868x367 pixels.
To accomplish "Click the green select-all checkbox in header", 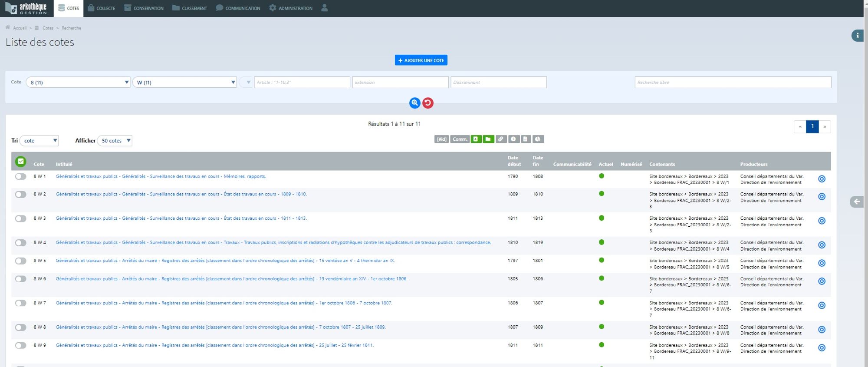I will pyautogui.click(x=20, y=162).
